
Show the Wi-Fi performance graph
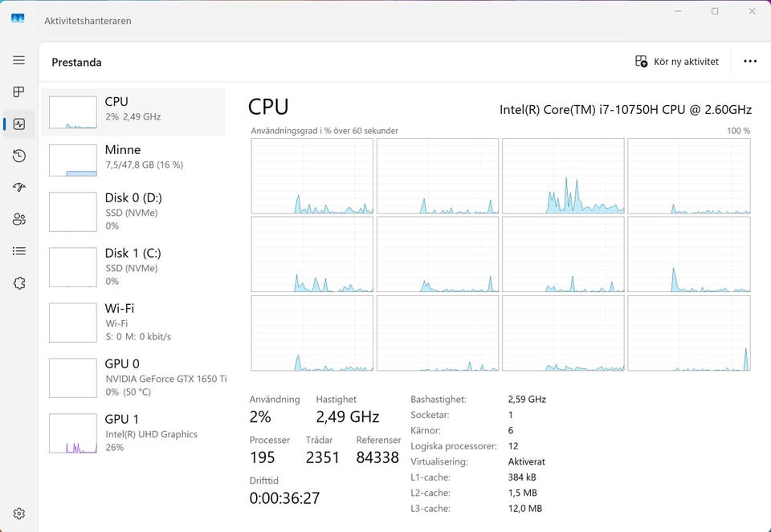click(133, 323)
